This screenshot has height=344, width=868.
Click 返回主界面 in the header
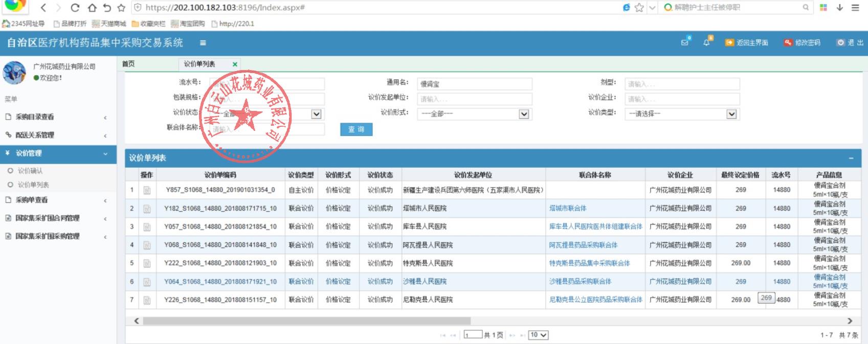pyautogui.click(x=747, y=43)
